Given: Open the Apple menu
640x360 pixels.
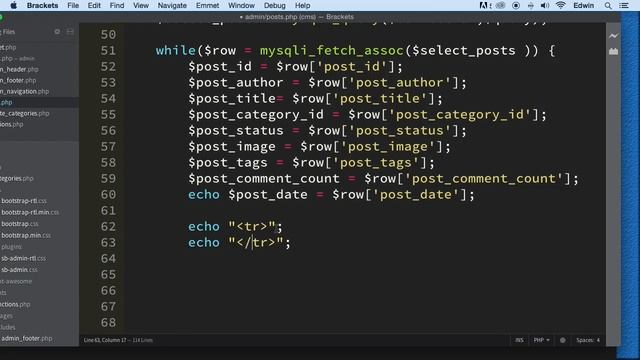Looking at the screenshot, I should [x=13, y=5].
